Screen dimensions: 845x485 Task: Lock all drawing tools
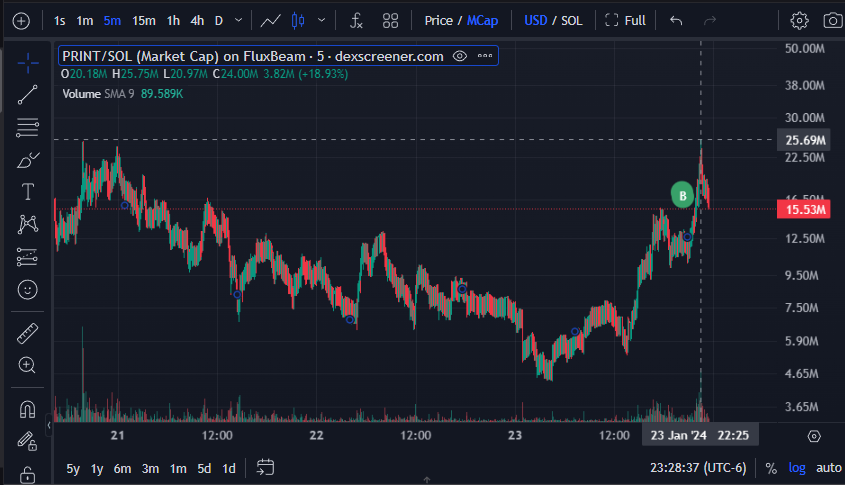[x=27, y=475]
